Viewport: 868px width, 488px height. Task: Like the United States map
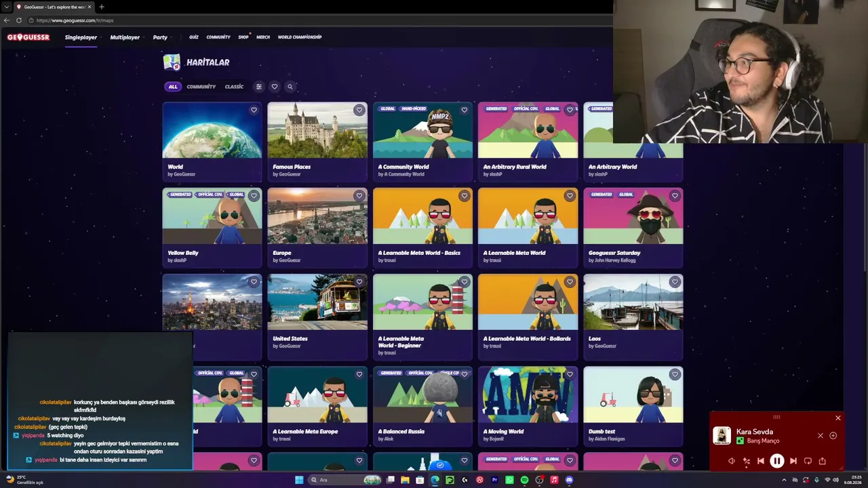359,282
